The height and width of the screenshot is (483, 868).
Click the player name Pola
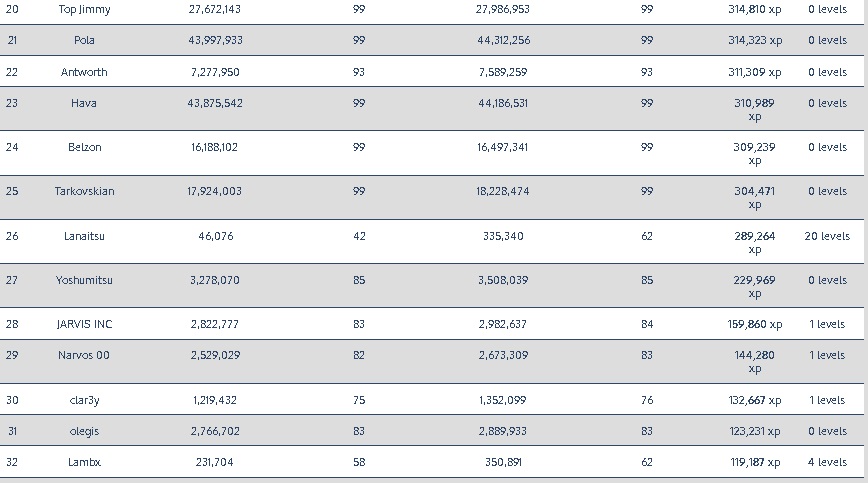(x=84, y=40)
